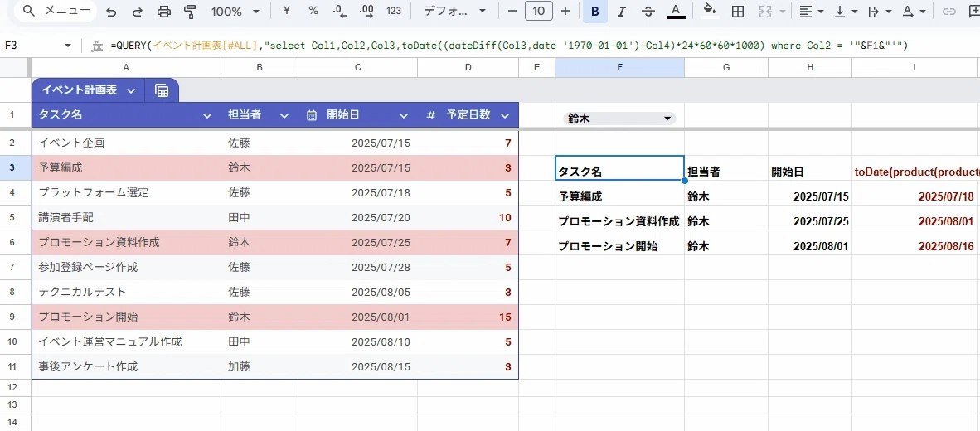The height and width of the screenshot is (431, 980).
Task: Select the 2025/08/10 date cell
Action: point(357,341)
